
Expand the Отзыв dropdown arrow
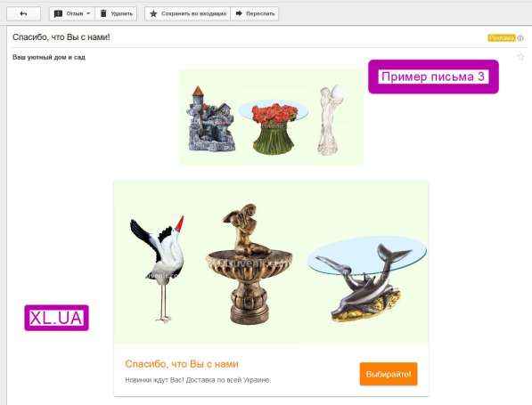click(88, 13)
